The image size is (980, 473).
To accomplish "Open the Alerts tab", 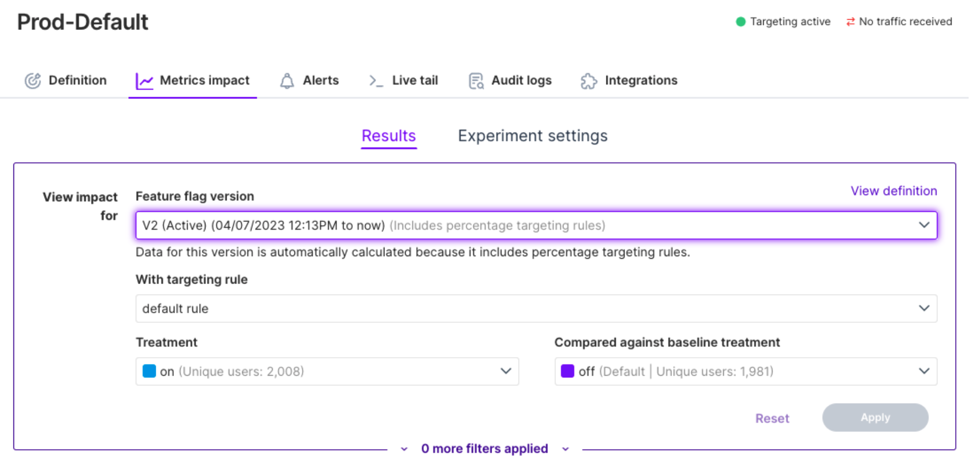I will point(309,81).
